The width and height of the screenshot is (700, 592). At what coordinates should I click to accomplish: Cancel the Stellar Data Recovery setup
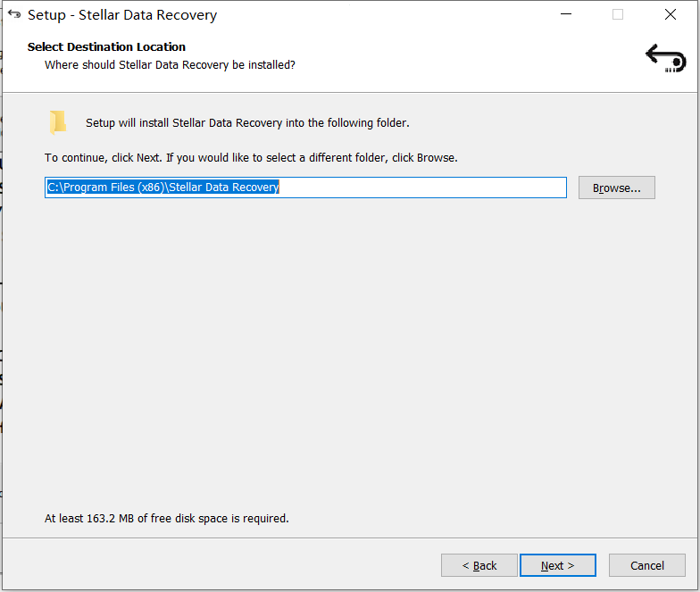(646, 565)
